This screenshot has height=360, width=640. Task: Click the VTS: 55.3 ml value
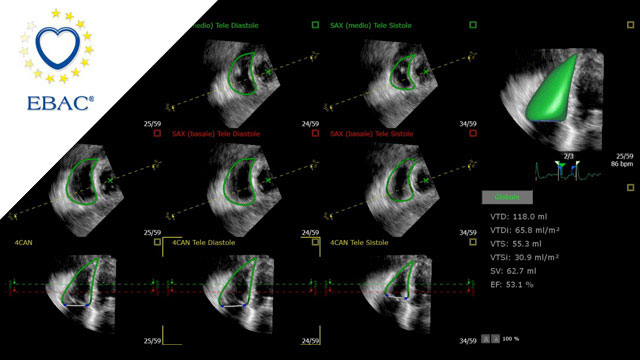point(516,244)
